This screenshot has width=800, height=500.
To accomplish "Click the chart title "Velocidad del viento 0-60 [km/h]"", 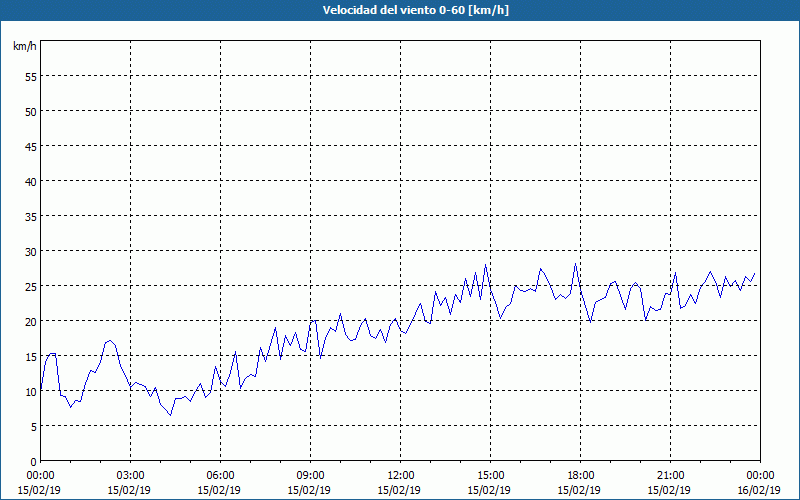I will click(415, 10).
